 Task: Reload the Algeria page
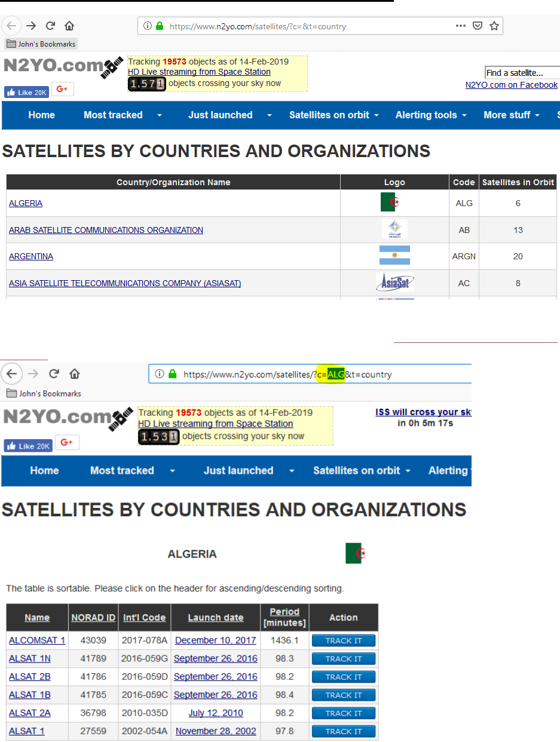tap(54, 374)
